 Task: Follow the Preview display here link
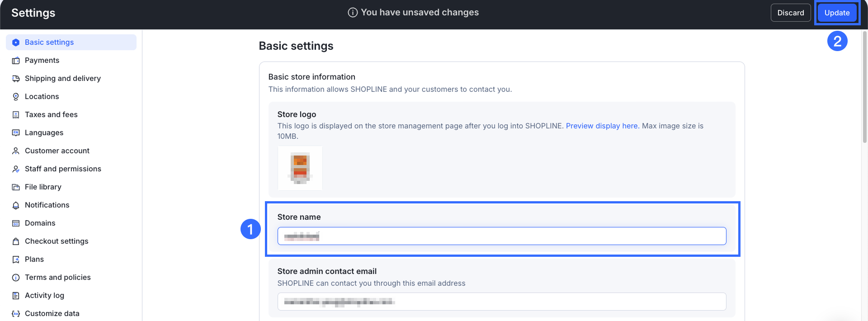pos(602,126)
